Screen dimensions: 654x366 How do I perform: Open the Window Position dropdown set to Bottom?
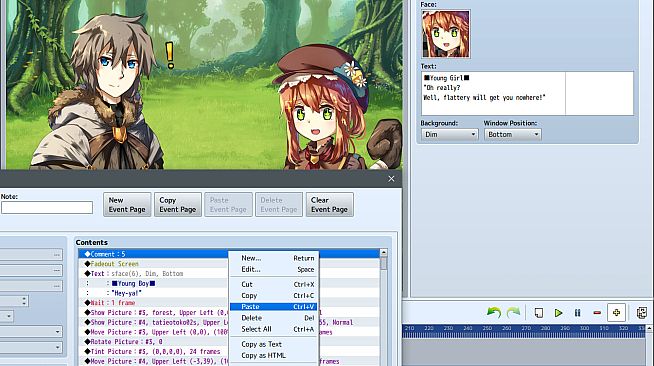pos(513,134)
